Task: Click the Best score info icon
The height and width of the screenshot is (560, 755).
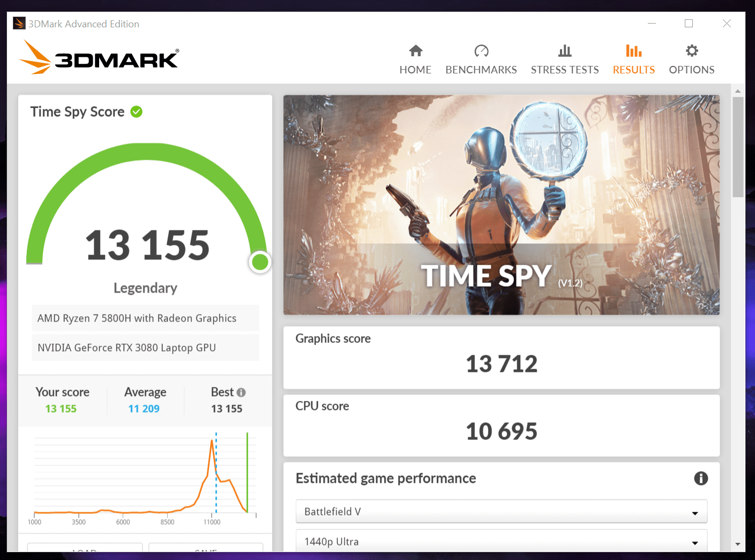Action: pos(242,392)
